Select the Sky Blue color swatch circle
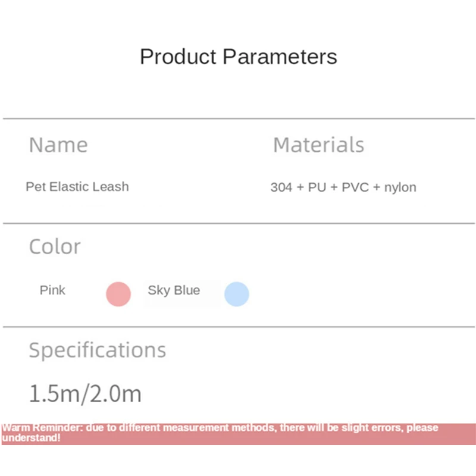The height and width of the screenshot is (476, 476). point(237,294)
